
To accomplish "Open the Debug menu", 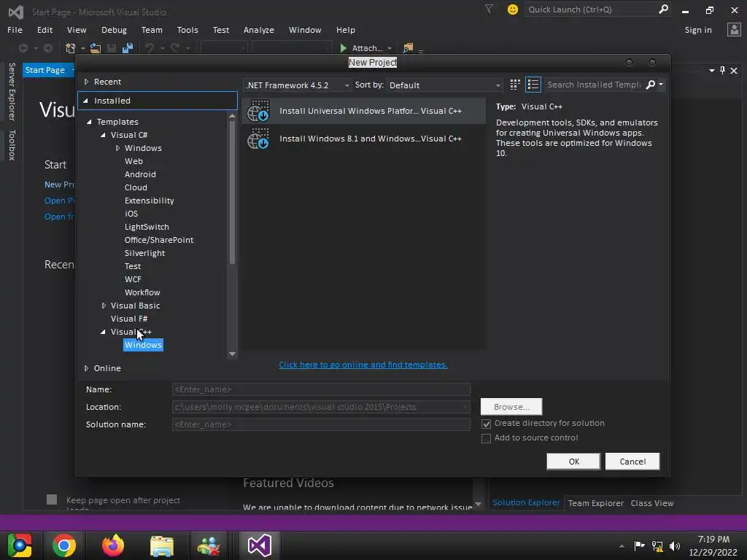I will [114, 29].
